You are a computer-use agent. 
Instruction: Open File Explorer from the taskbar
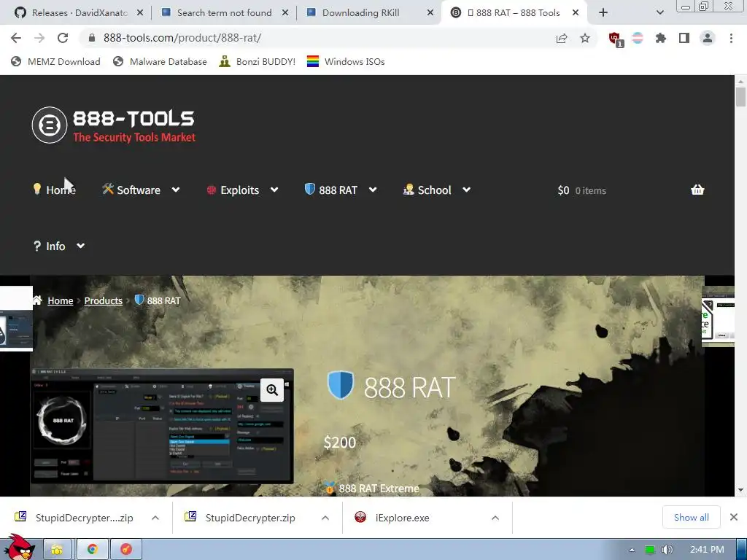tap(57, 550)
